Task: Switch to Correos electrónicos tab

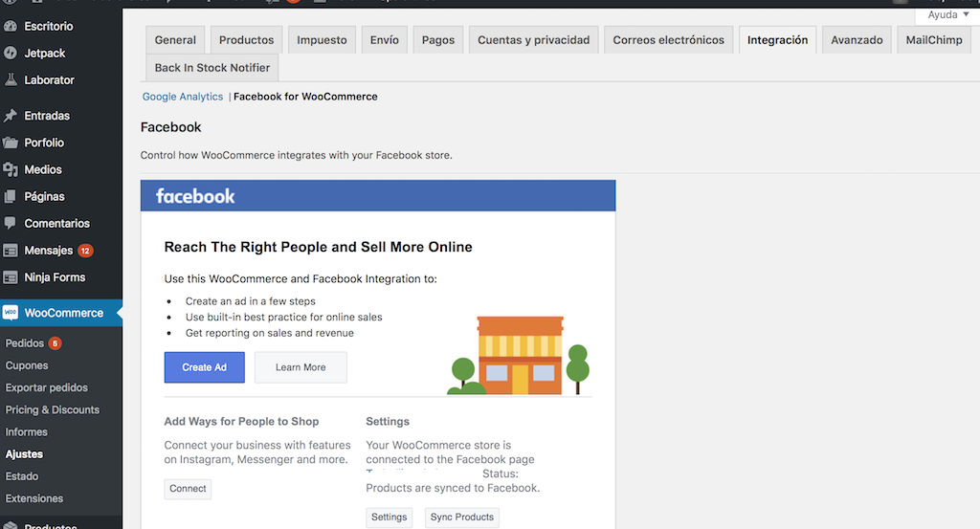Action: 669,40
